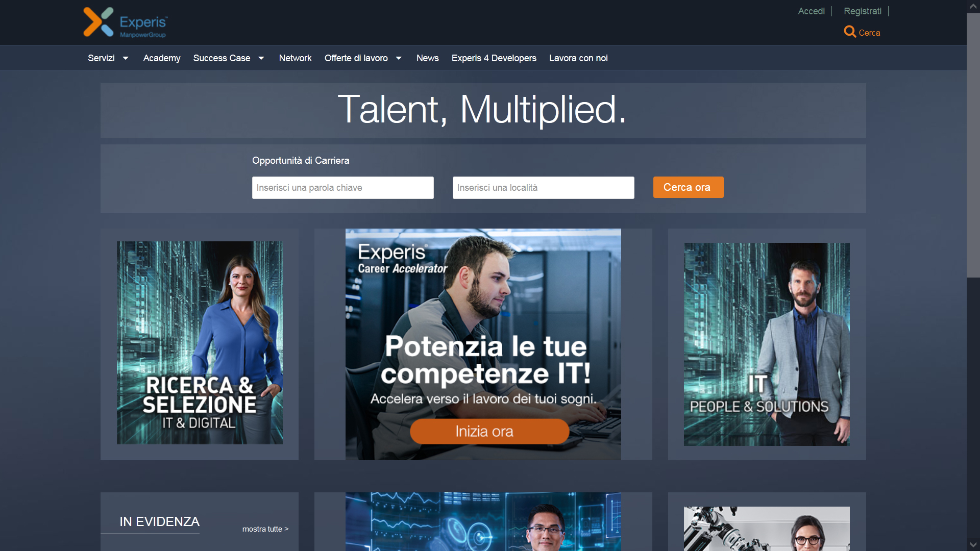Open Ricerca & Selezione IT & Digital banner
This screenshot has width=980, height=551.
[x=200, y=342]
